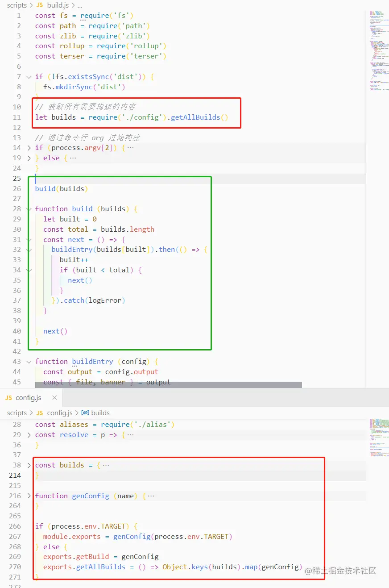Click the JS icon in build.js breadcrumb
Image resolution: width=389 pixels, height=588 pixels.
tap(40, 5)
